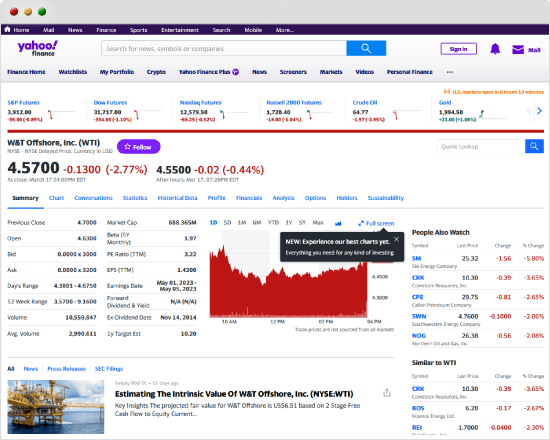
Task: Select the 1D chart range
Action: point(213,222)
